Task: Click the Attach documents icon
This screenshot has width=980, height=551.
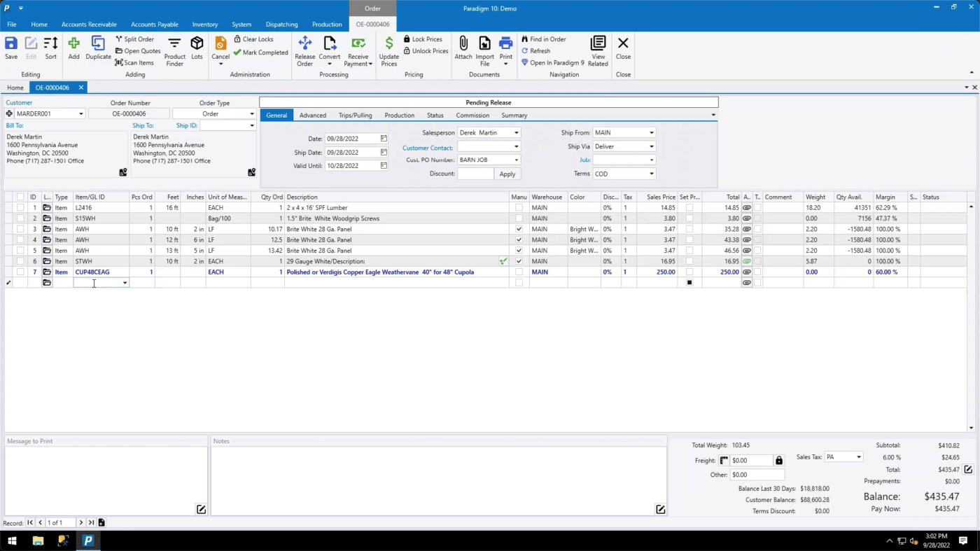Action: pyautogui.click(x=463, y=49)
